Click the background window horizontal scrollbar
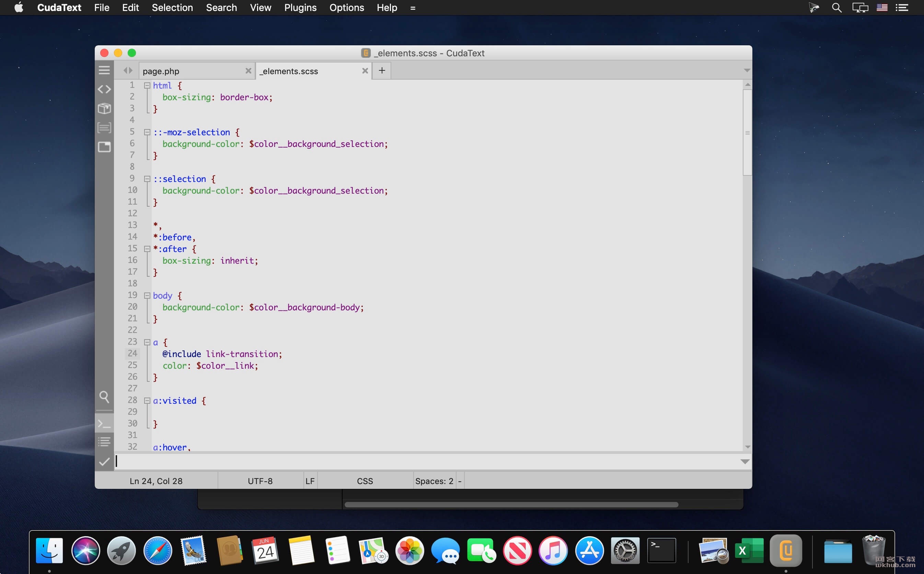 [x=511, y=505]
